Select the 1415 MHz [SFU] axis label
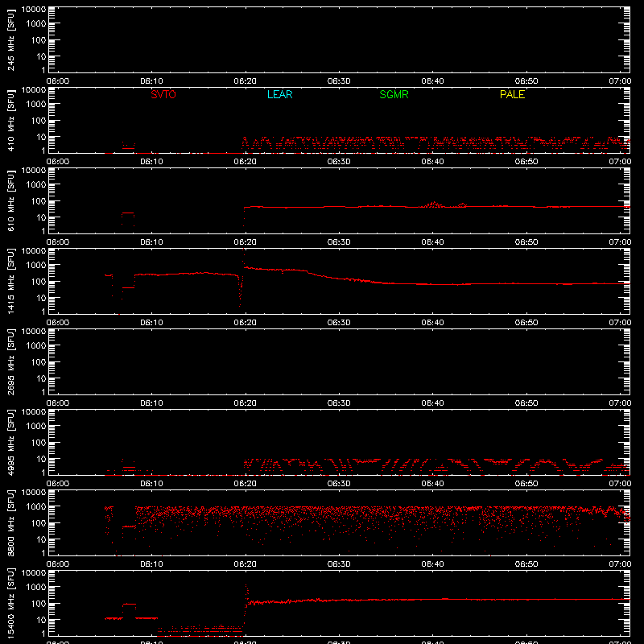The width and height of the screenshot is (644, 644). pyautogui.click(x=11, y=282)
